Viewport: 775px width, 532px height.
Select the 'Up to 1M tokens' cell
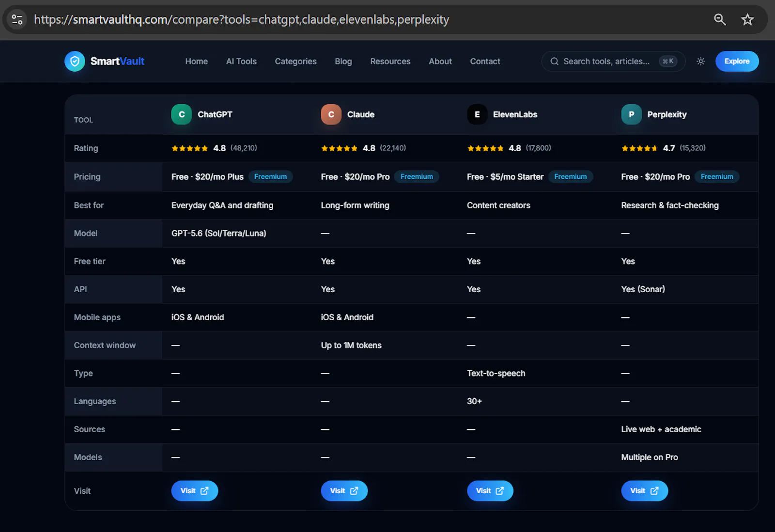tap(351, 345)
